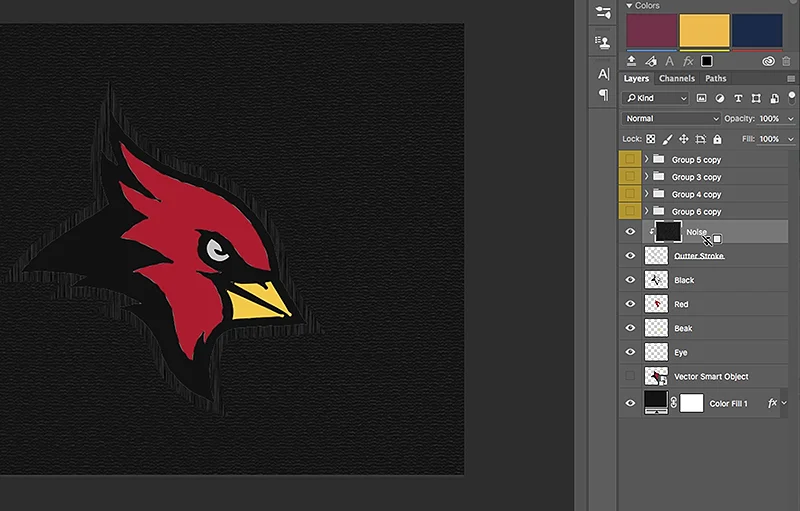The height and width of the screenshot is (511, 800).
Task: Open the Character panel icon
Action: click(x=604, y=74)
